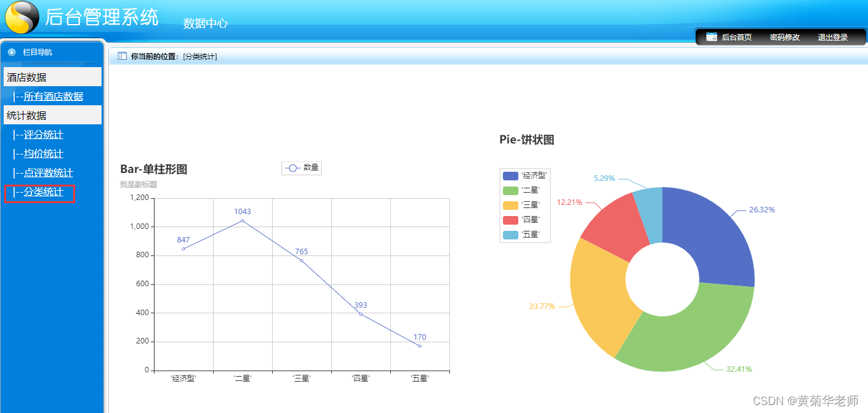Hide 四星 series via pie legend
The image size is (868, 413).
pos(511,220)
